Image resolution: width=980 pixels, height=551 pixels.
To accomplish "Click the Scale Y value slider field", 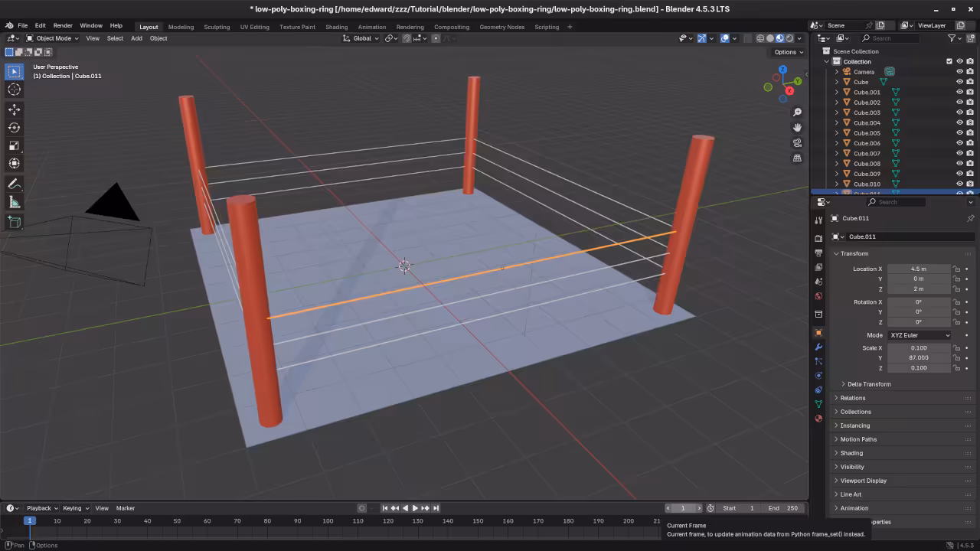I will [x=918, y=357].
